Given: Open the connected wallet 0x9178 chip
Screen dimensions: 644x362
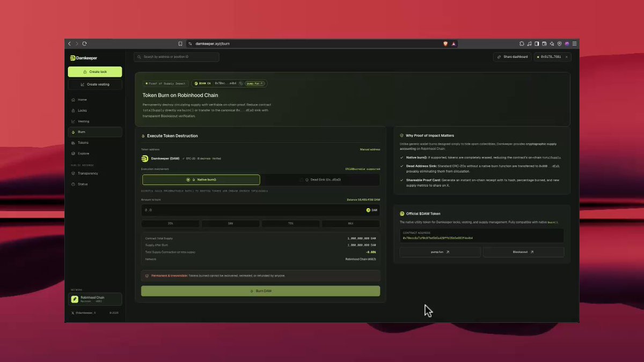Looking at the screenshot, I should (552, 57).
